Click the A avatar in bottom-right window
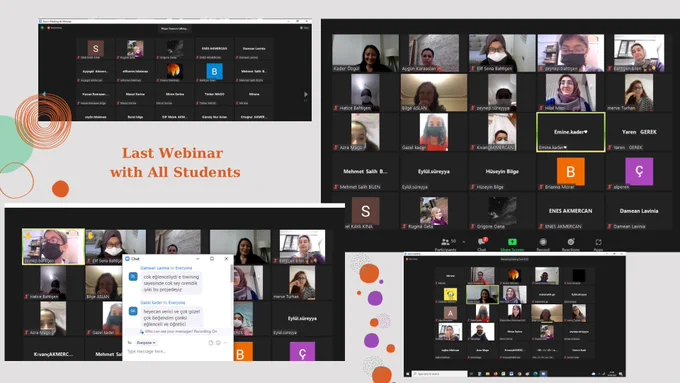The image size is (680, 383). (x=450, y=313)
